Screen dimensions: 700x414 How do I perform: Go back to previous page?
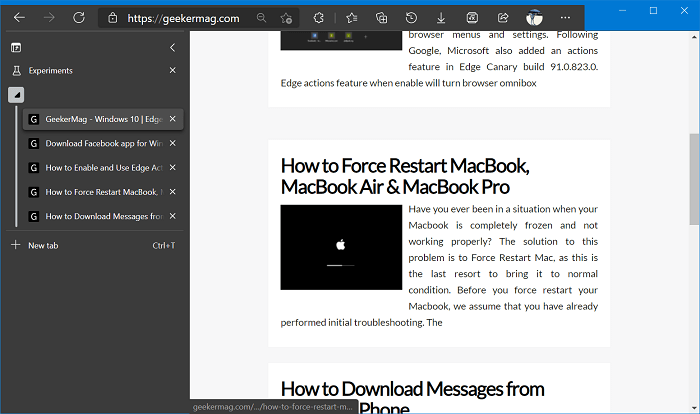pos(19,18)
